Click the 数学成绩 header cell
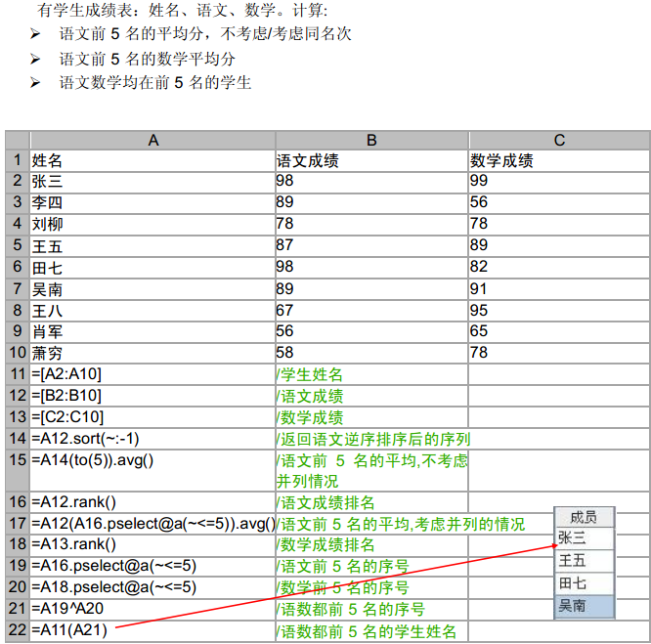Image resolution: width=651 pixels, height=644 pixels. (x=559, y=160)
